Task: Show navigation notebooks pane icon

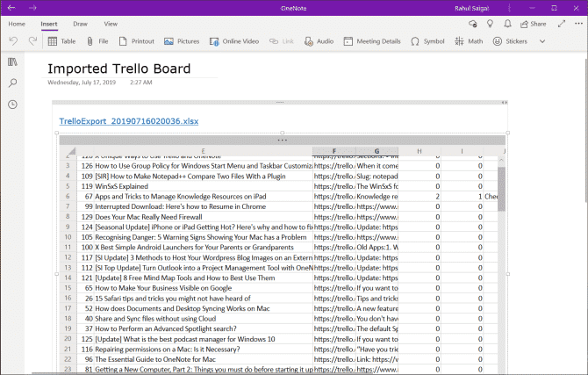Action: click(12, 62)
